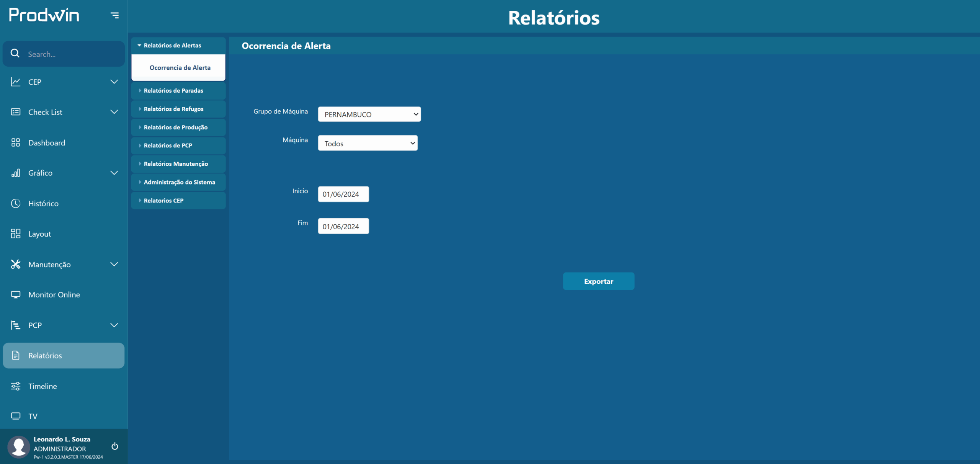Click the Histórico clock icon

coord(15,203)
